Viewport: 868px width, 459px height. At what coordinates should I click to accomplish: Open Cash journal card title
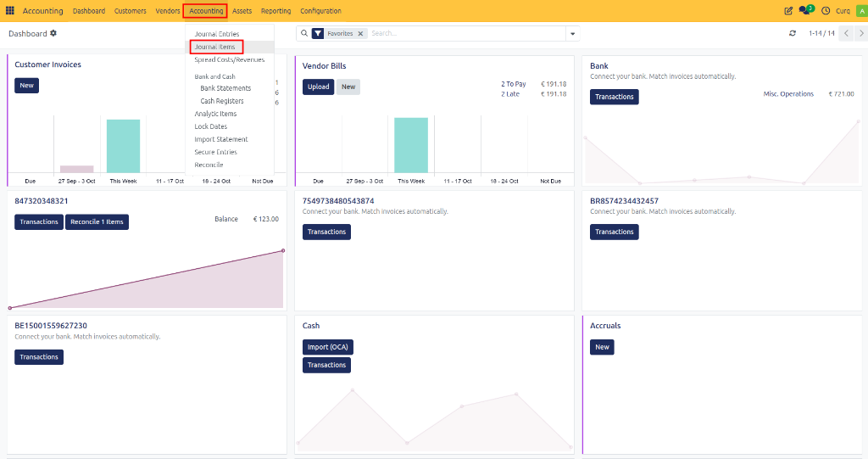pos(310,326)
